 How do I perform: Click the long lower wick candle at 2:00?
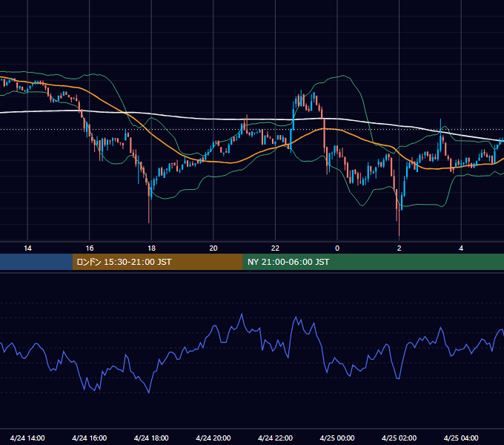399,219
